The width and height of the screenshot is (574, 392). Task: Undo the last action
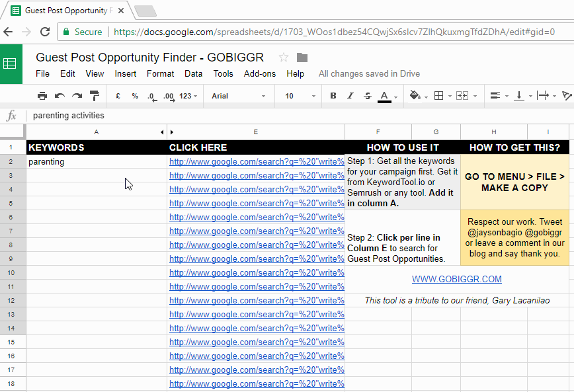click(60, 96)
